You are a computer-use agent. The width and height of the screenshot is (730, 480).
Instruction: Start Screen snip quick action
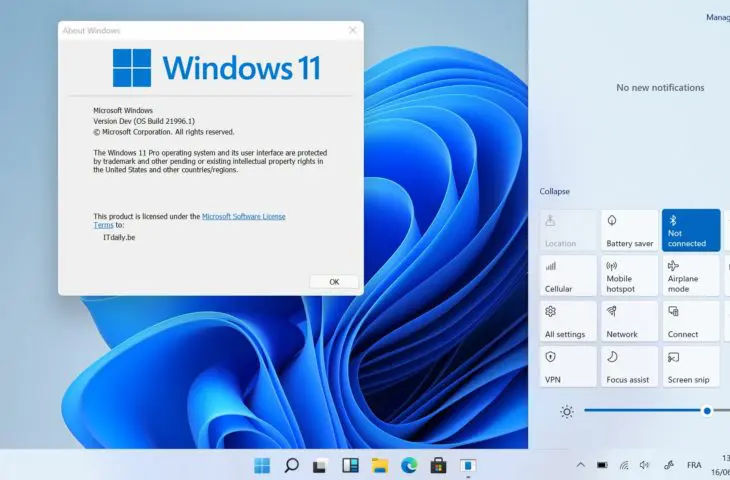point(691,366)
